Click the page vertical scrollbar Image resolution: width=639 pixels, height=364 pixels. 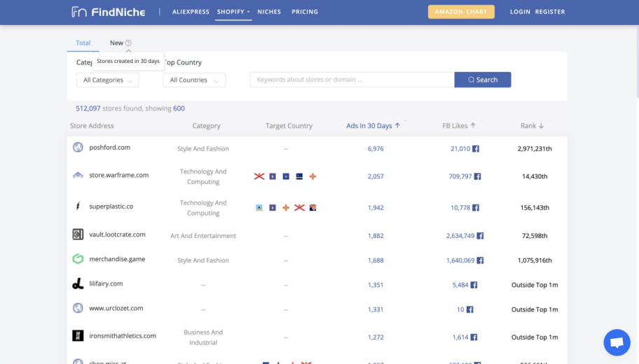[x=637, y=61]
